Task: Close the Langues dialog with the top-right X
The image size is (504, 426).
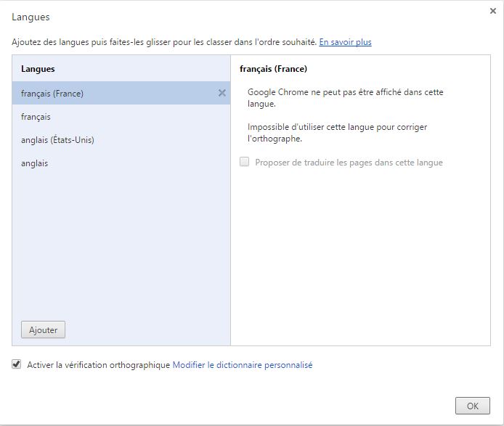Action: (x=493, y=11)
